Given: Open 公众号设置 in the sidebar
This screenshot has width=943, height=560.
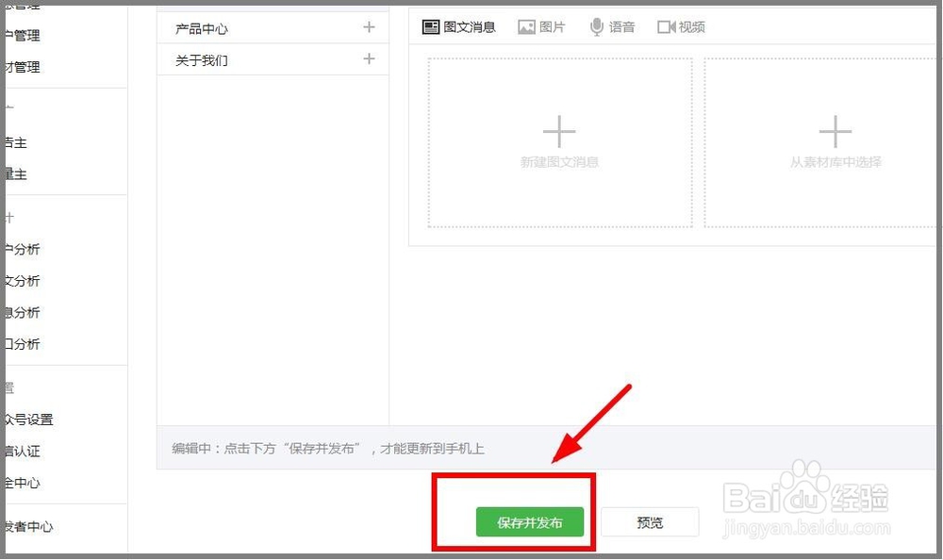Looking at the screenshot, I should pyautogui.click(x=28, y=419).
